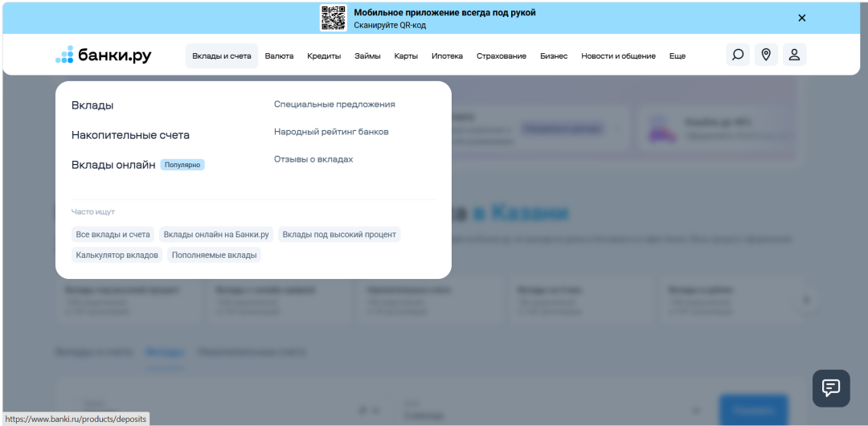Click the Пополняемые вклады chip
868x426 pixels.
pos(214,255)
